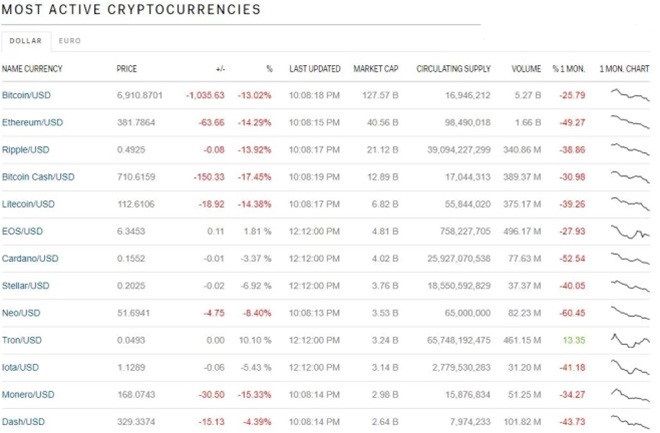Click the VOLUME column header
This screenshot has height=433, width=660.
(526, 69)
